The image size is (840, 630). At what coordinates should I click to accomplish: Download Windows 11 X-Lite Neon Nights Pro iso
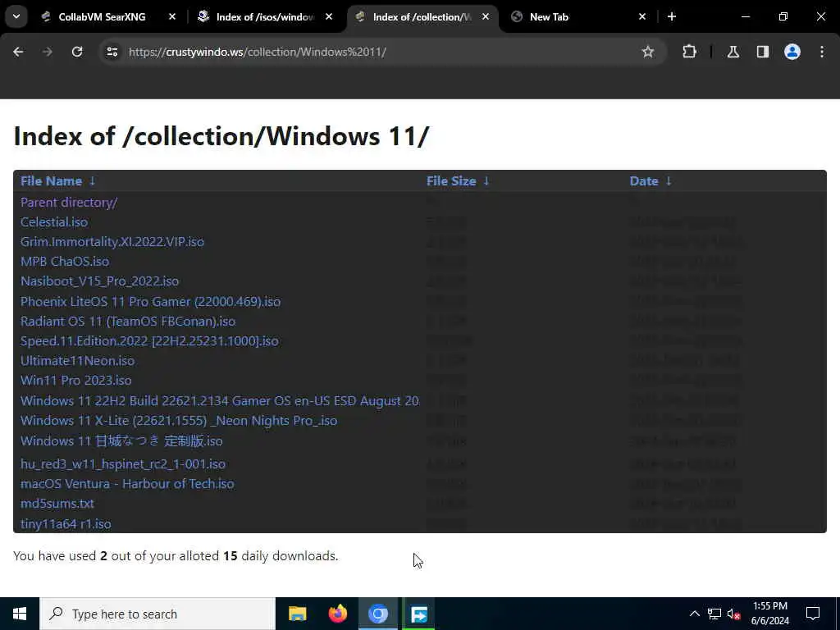click(179, 421)
